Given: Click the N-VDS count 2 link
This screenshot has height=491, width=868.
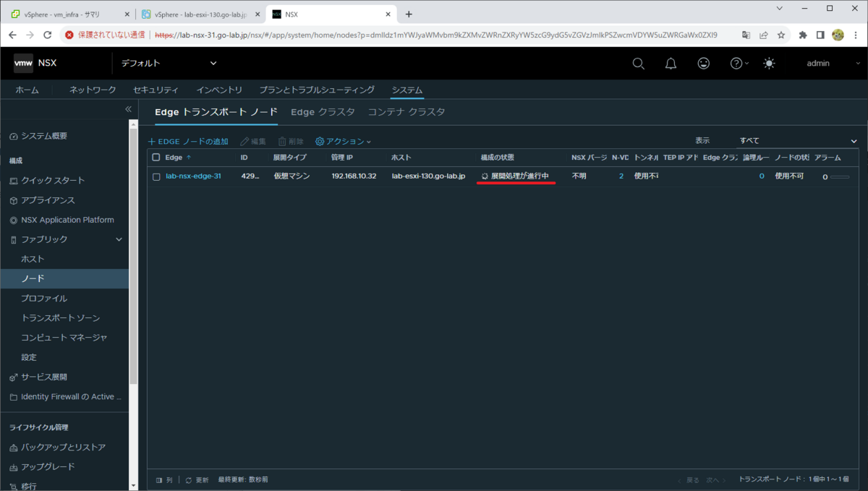Looking at the screenshot, I should pyautogui.click(x=621, y=176).
